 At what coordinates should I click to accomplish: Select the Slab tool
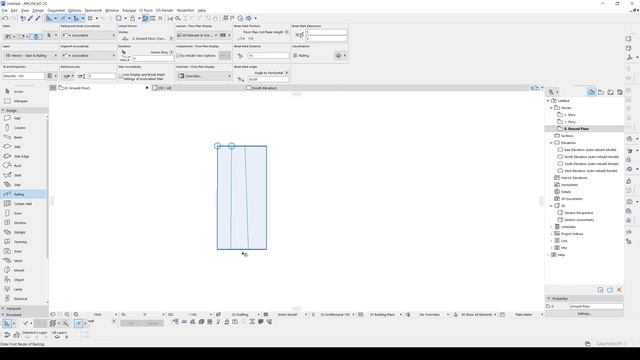pos(17,147)
